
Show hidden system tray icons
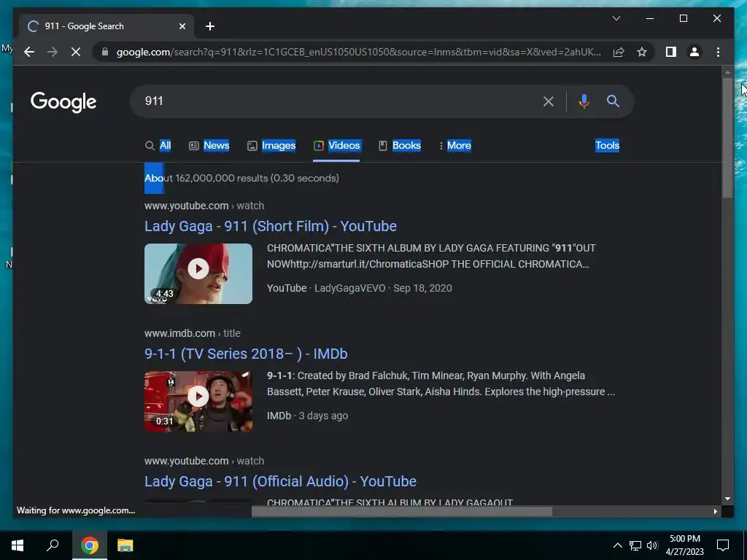coord(617,545)
